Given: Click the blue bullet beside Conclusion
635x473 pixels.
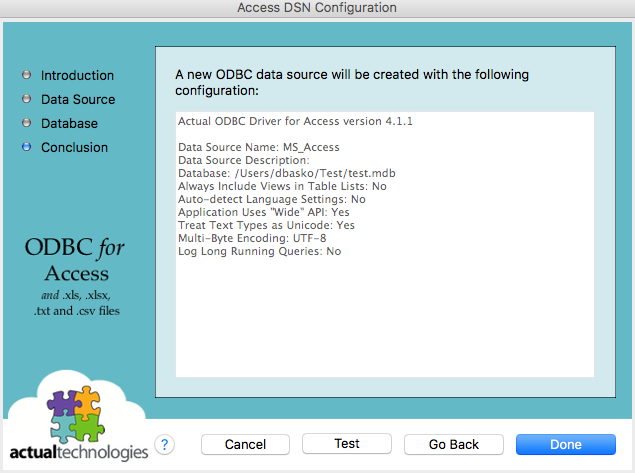Looking at the screenshot, I should 26,148.
